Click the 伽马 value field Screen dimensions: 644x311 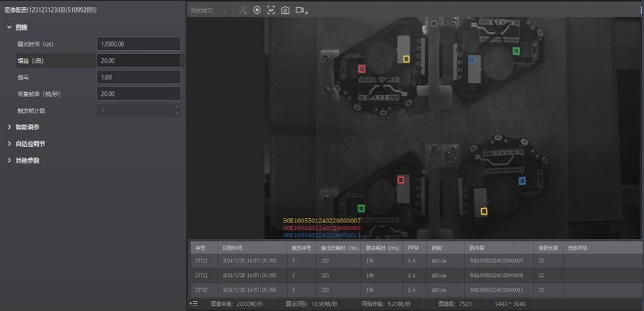139,77
